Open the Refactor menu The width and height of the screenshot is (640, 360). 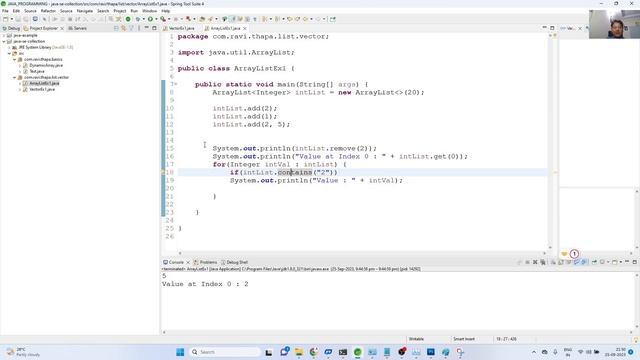pyautogui.click(x=48, y=11)
